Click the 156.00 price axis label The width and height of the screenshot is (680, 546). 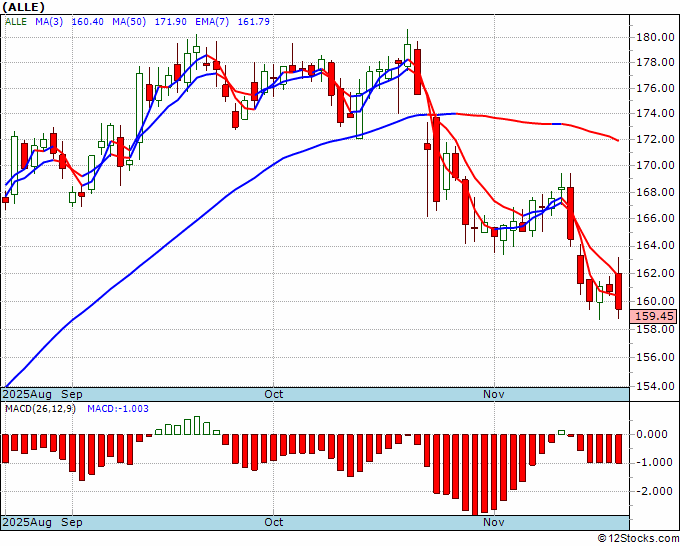[x=655, y=357]
